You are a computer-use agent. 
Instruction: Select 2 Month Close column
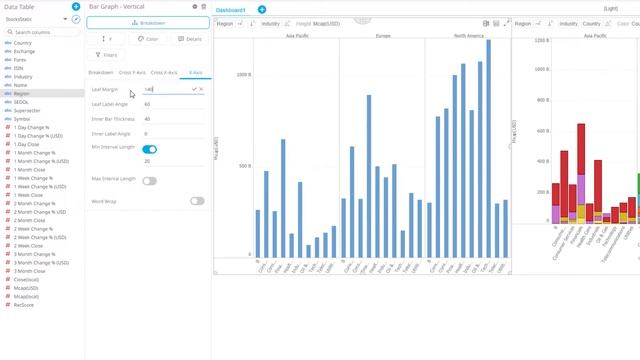point(29,220)
